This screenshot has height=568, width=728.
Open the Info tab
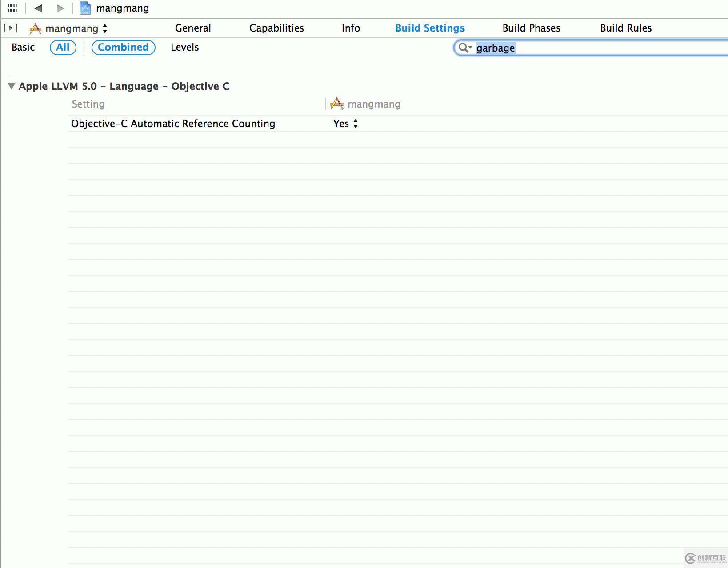[351, 28]
